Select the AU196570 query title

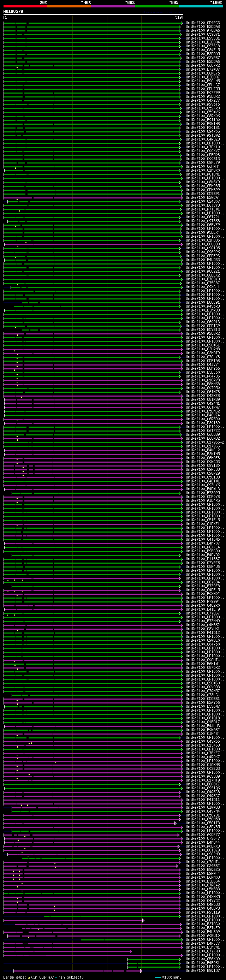[x=13, y=11]
